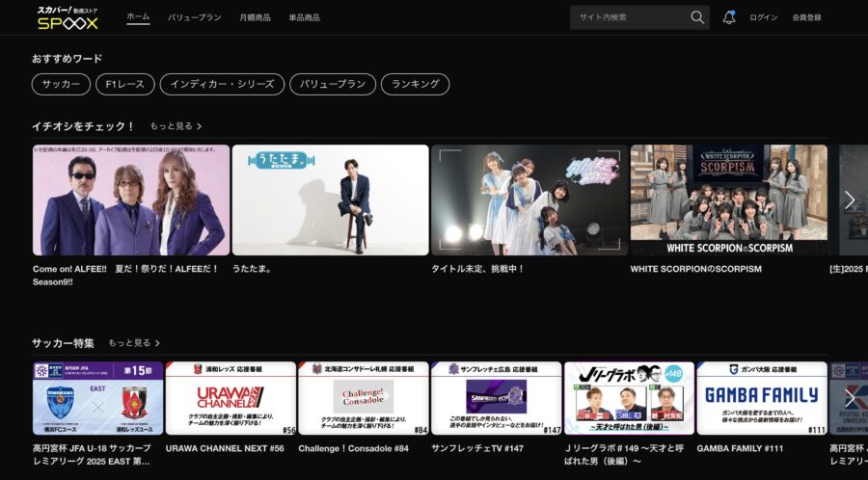Advance soccer carousel with right arrow
868x480 pixels.
(849, 397)
